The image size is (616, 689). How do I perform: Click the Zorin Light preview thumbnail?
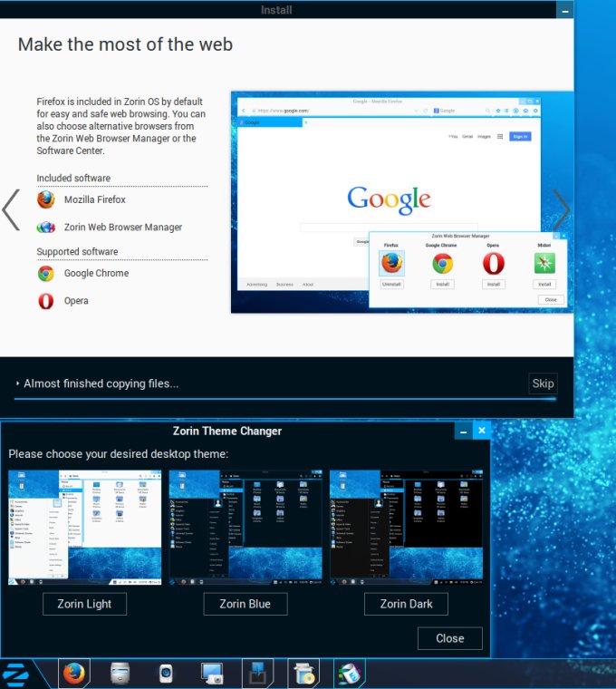(x=85, y=528)
